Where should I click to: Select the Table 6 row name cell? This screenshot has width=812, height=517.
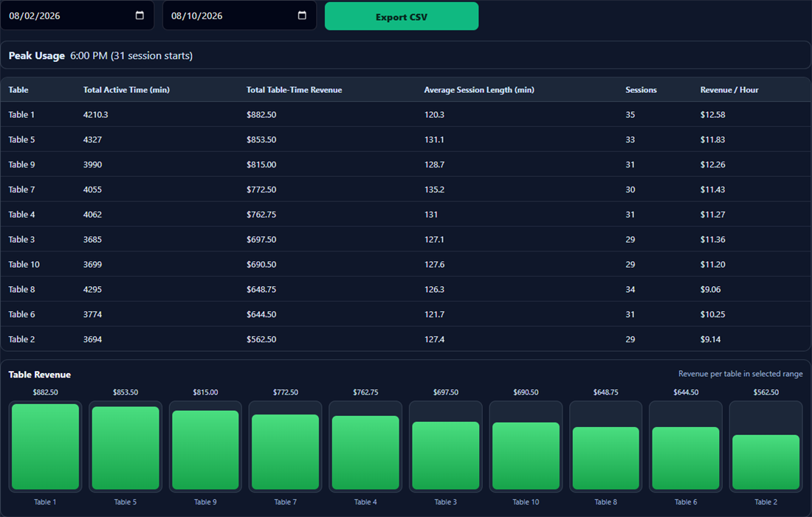coord(21,314)
